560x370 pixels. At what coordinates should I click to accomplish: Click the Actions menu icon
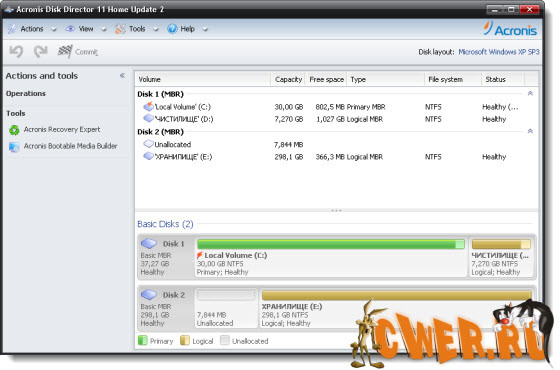click(x=12, y=29)
